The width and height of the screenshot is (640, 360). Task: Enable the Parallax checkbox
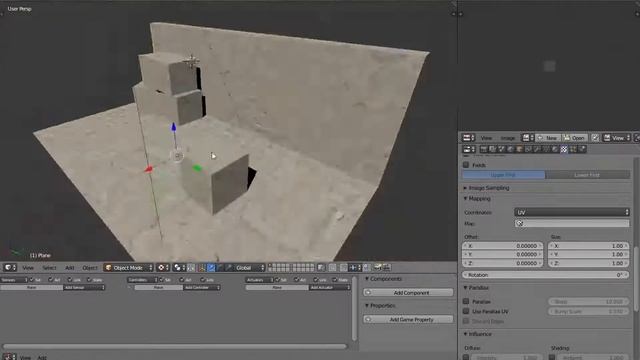(466, 301)
